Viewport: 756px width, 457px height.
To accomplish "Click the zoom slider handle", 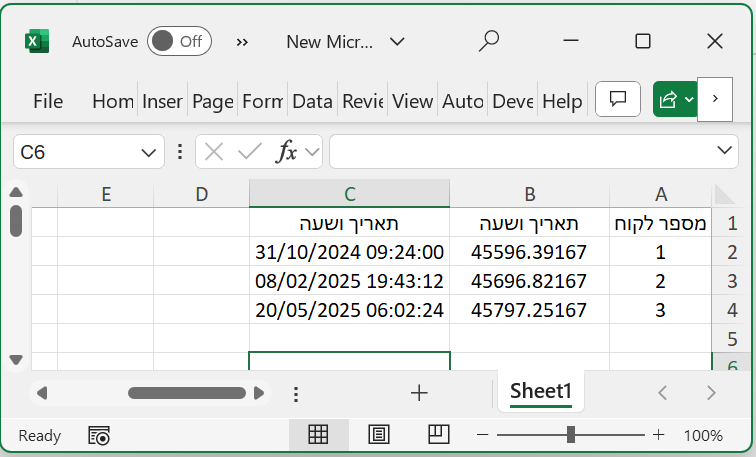I will tap(570, 435).
